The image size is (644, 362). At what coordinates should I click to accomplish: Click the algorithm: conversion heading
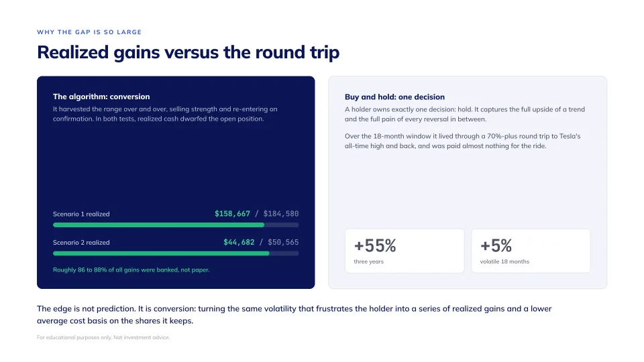(101, 97)
